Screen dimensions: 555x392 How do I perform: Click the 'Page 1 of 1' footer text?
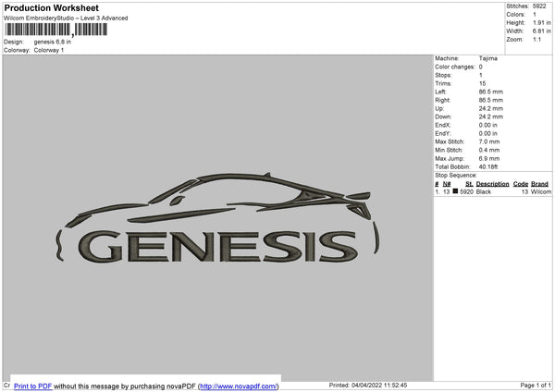[536, 385]
